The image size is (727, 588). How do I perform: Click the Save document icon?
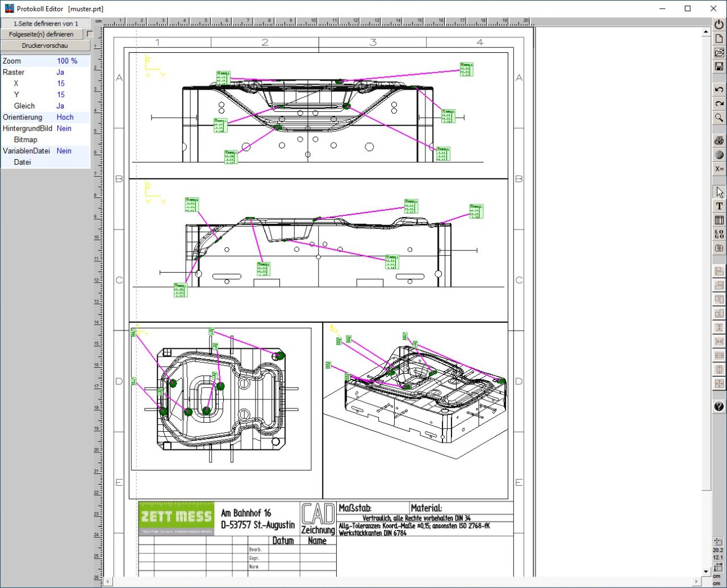point(718,67)
